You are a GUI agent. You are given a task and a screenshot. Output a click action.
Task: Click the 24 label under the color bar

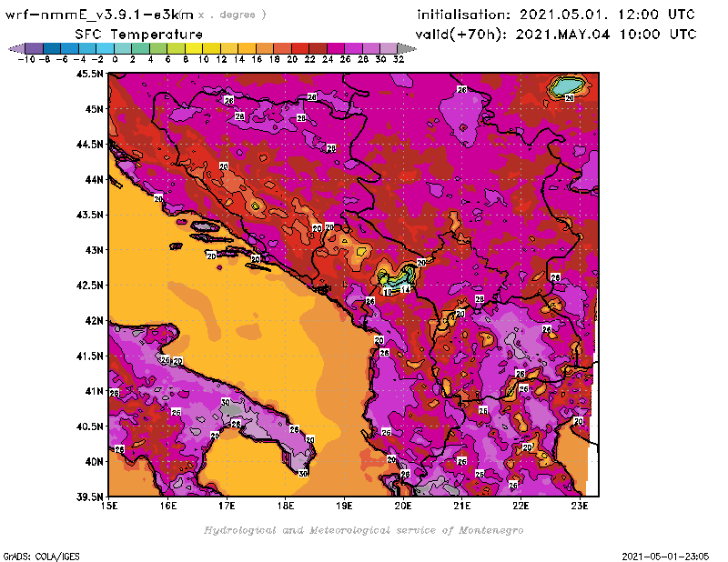[x=328, y=59]
